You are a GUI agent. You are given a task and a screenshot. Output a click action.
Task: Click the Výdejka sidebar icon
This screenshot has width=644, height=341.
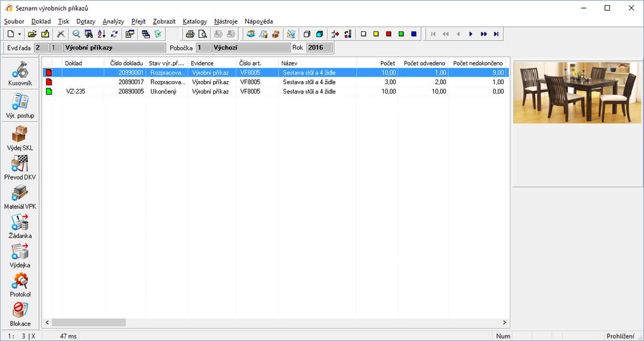pyautogui.click(x=19, y=255)
